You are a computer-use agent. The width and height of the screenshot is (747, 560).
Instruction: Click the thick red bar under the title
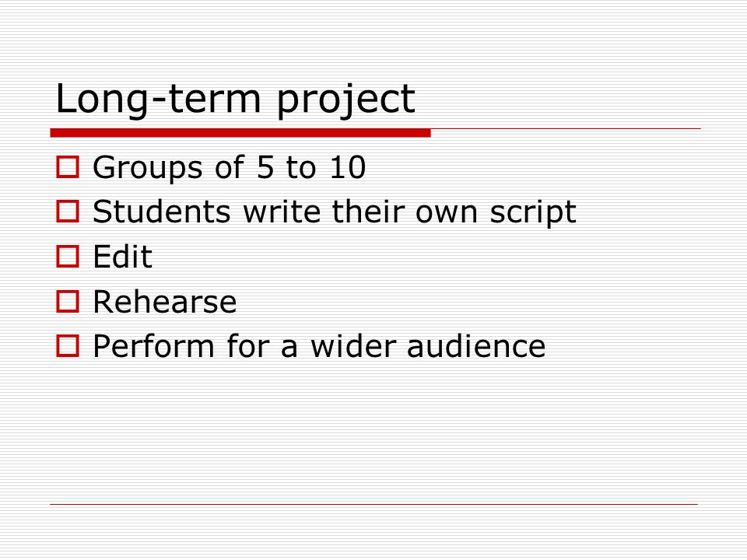click(x=240, y=133)
